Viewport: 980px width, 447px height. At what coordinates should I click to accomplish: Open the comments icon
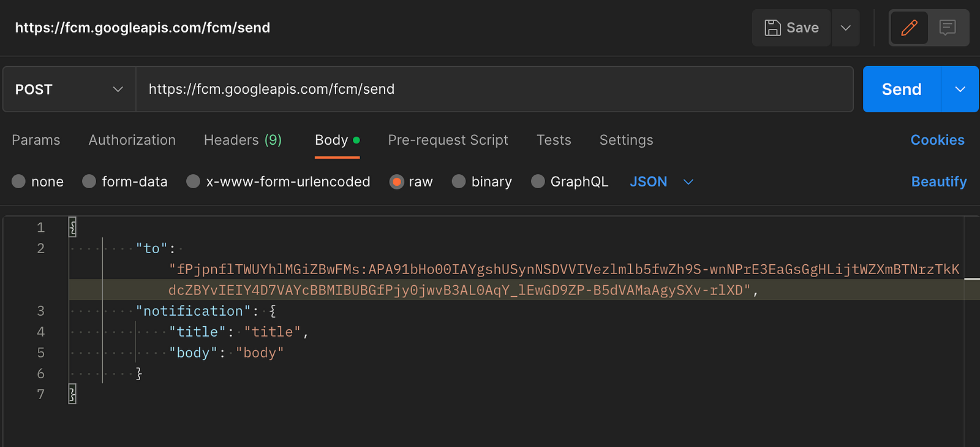point(948,28)
